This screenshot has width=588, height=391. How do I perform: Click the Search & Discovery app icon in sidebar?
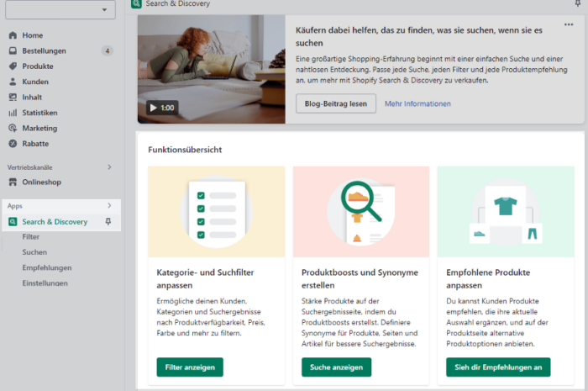(13, 221)
